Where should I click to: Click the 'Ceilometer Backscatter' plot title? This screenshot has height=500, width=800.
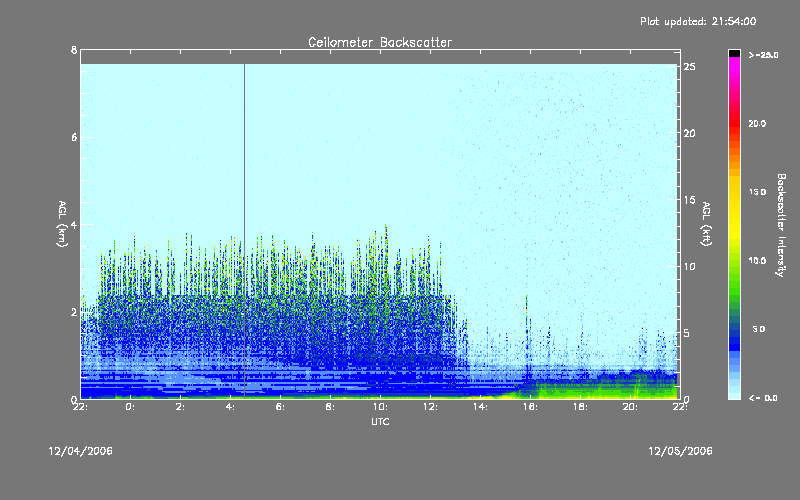click(380, 42)
